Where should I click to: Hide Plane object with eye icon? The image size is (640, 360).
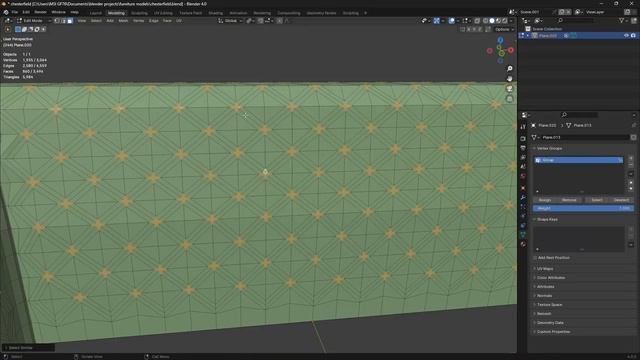point(626,36)
